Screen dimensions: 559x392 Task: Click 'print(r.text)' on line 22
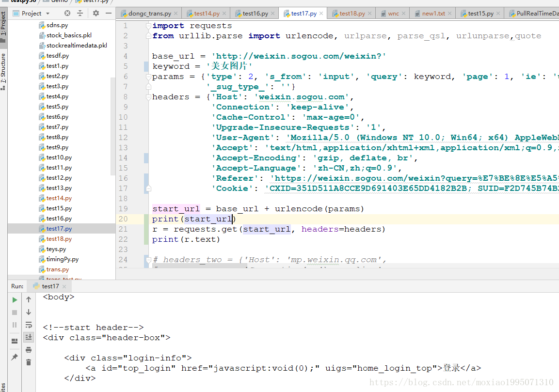click(x=186, y=239)
